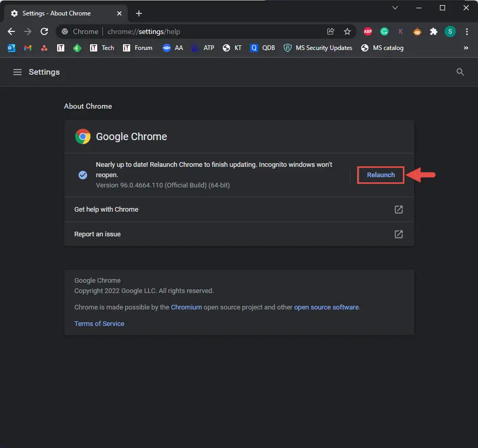
Task: Open the share this page icon
Action: (330, 31)
